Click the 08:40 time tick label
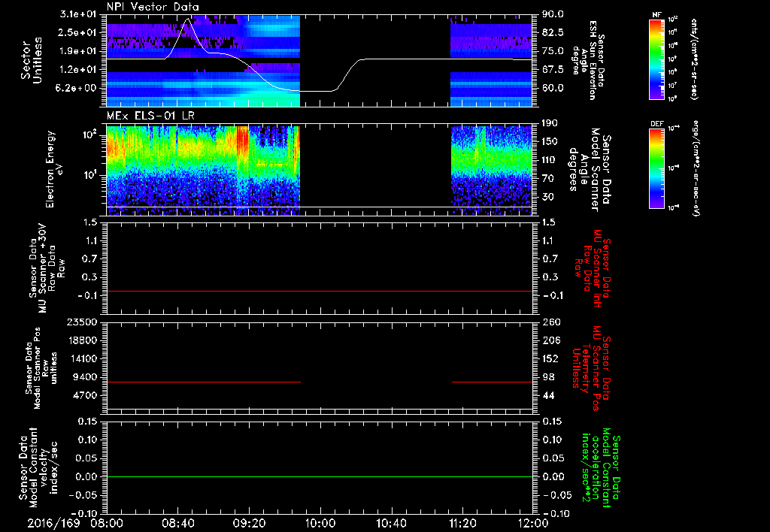The image size is (770, 532). click(177, 523)
